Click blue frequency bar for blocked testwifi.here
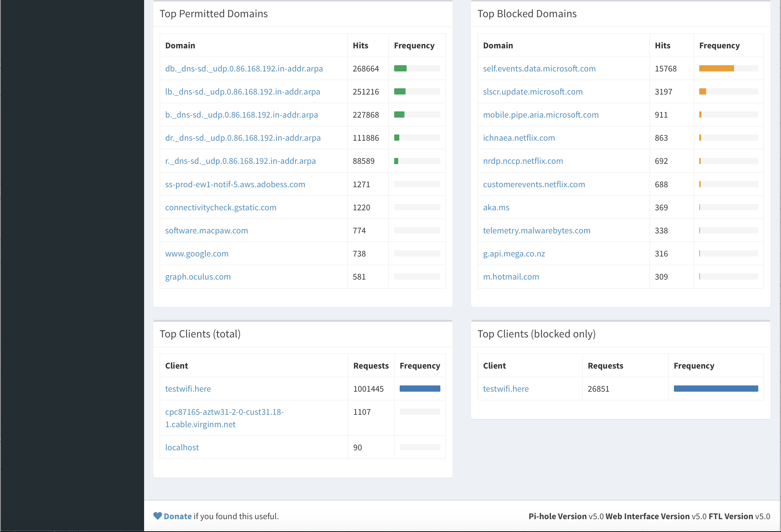Screen dimensions: 781x532 [715, 389]
